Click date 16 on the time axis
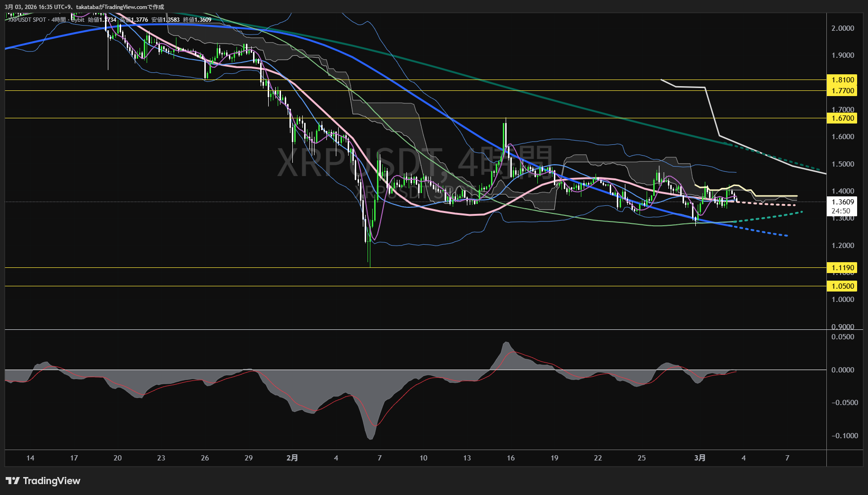Screen dimensions: 868x495 pyautogui.click(x=510, y=458)
